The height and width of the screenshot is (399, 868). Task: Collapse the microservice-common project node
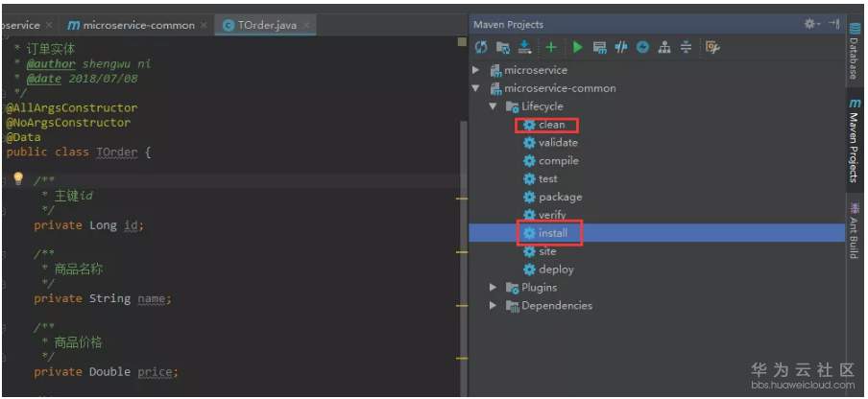coord(475,88)
